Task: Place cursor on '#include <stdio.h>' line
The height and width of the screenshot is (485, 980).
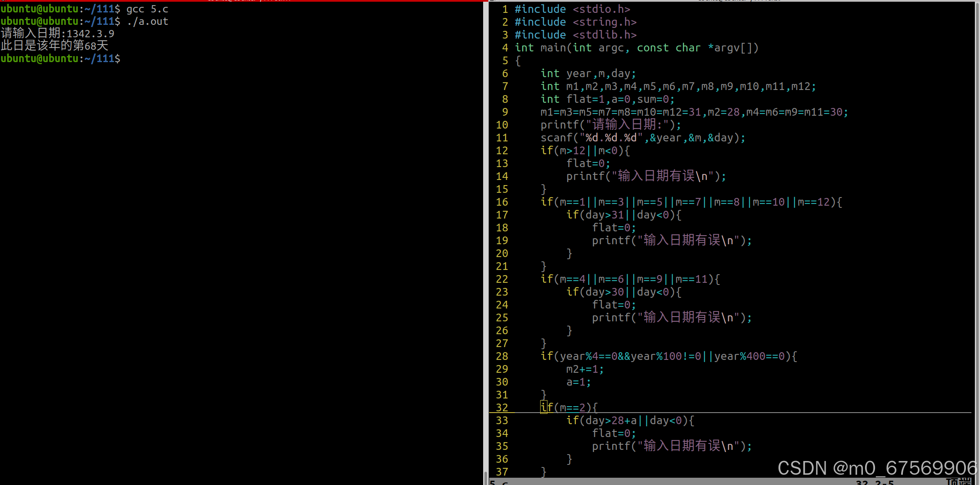Action: (572, 9)
